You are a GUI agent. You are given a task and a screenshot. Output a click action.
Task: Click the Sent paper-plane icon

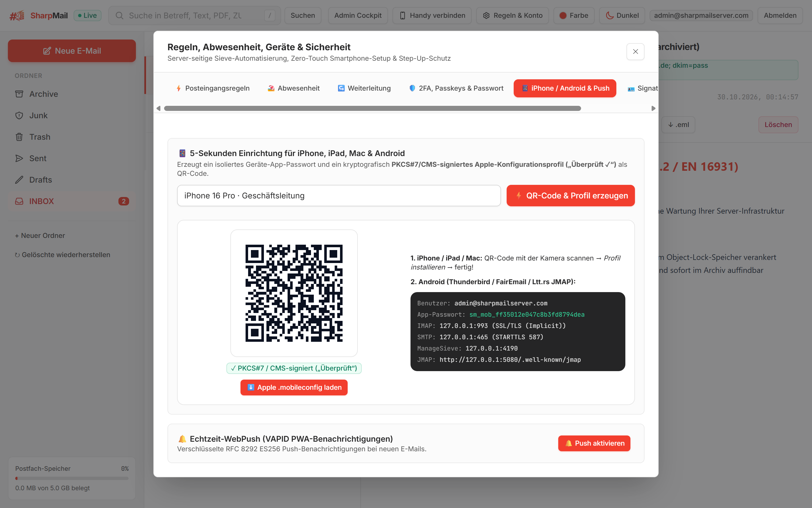(19, 159)
